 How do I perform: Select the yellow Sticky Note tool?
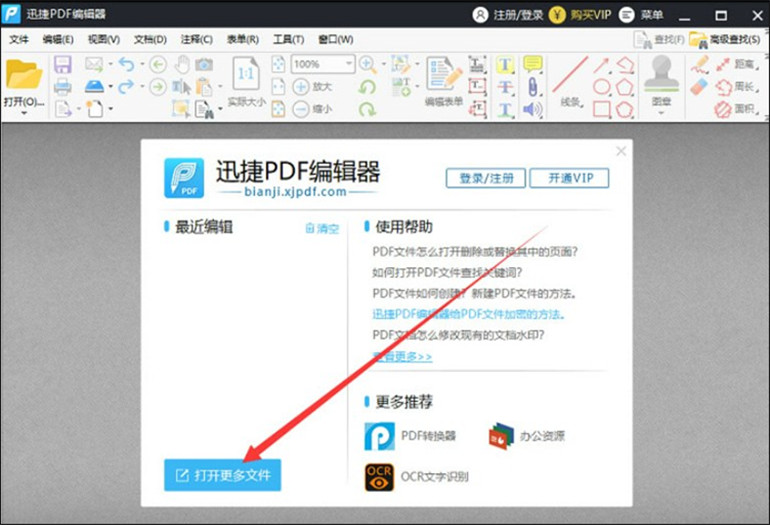[x=532, y=64]
